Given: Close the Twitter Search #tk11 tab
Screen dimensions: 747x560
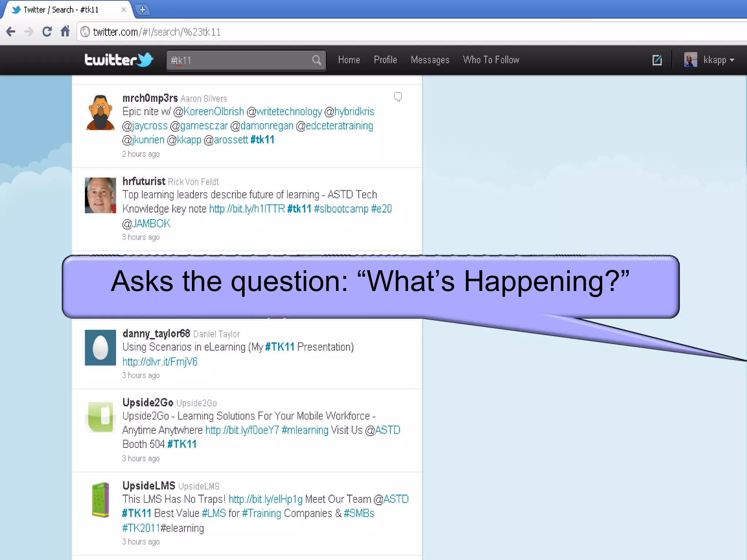Looking at the screenshot, I should pyautogui.click(x=124, y=10).
